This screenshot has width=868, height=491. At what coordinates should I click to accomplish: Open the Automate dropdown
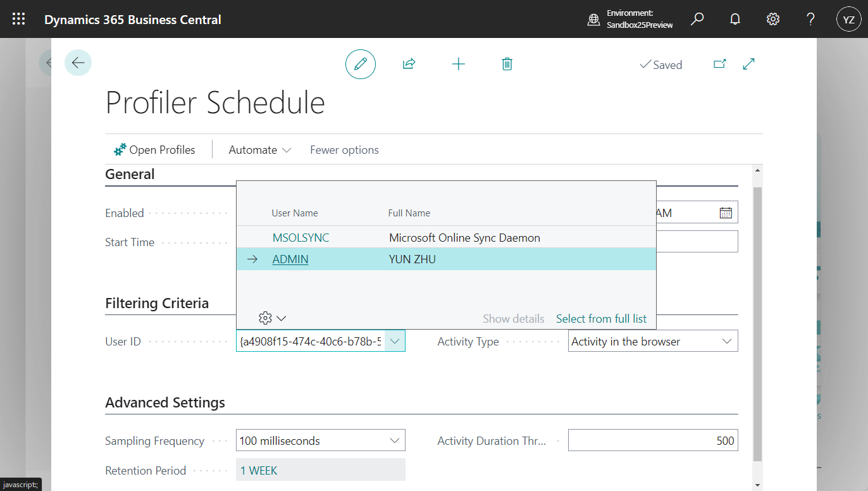click(x=259, y=149)
